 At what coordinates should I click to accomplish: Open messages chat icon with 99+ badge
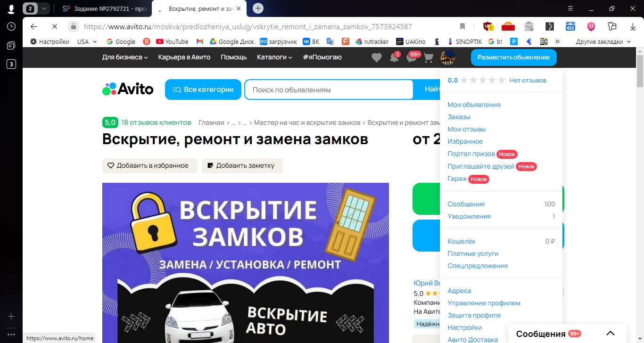point(411,57)
